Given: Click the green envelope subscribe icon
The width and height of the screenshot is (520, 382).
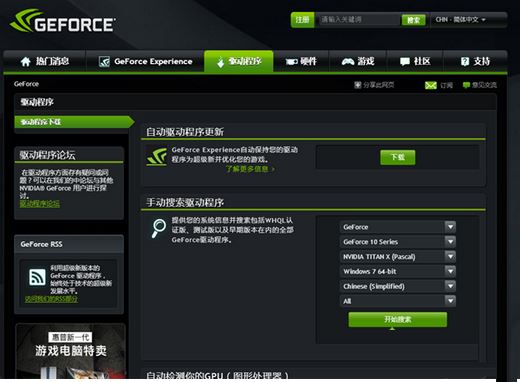Looking at the screenshot, I should point(431,85).
